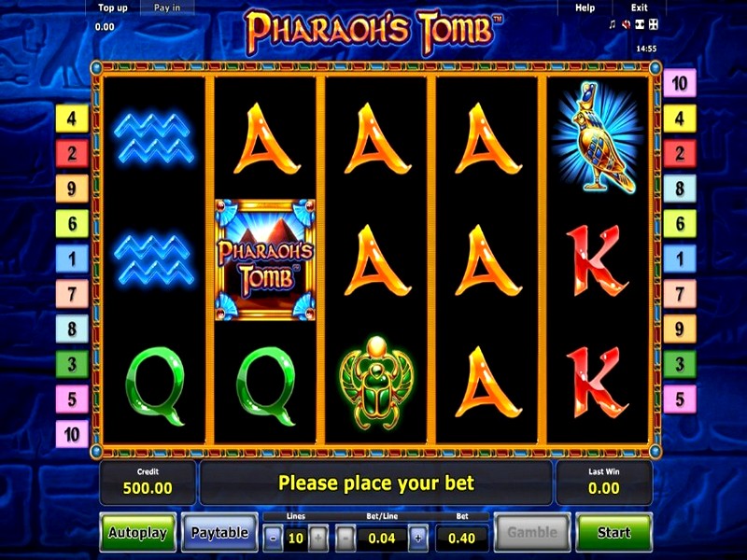Click the green scarab beetle symbol
The image size is (747, 560).
pos(376,383)
